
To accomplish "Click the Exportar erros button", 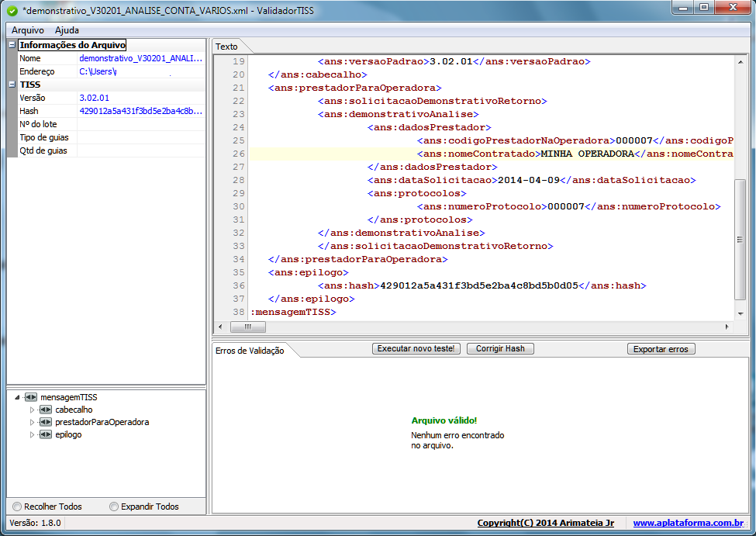I will (x=661, y=349).
